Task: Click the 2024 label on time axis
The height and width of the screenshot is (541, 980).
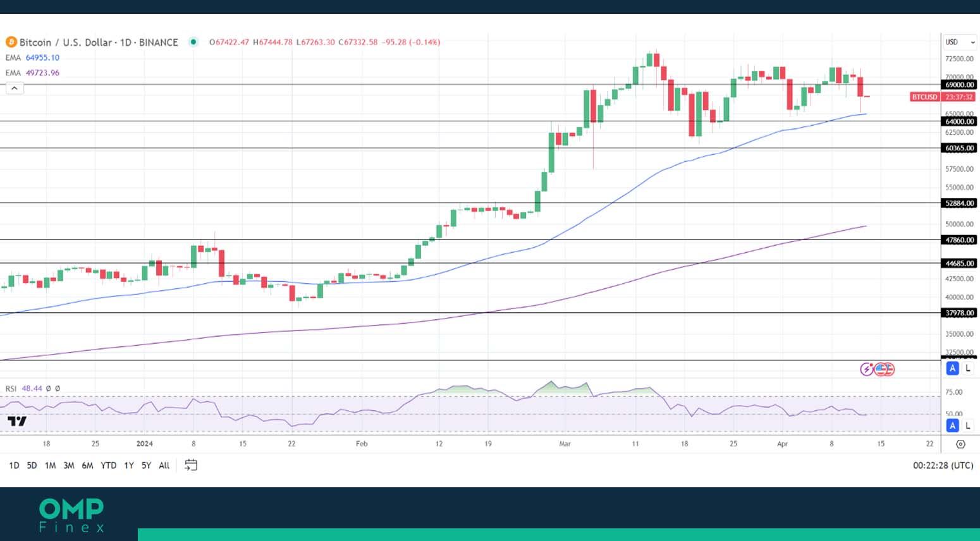Action: [144, 444]
